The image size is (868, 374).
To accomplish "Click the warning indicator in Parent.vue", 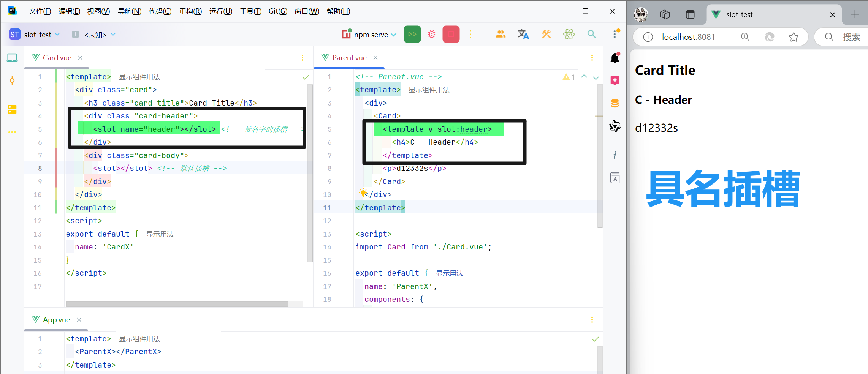I will click(569, 77).
